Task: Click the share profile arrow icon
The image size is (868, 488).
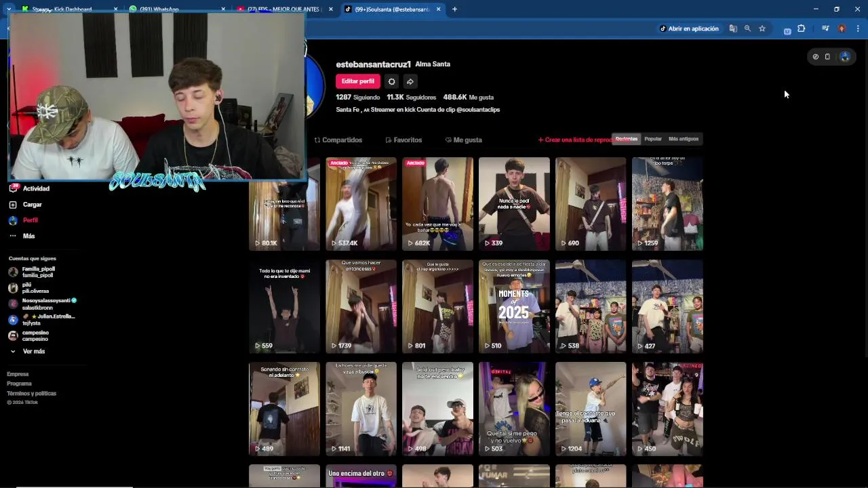Action: 410,81
